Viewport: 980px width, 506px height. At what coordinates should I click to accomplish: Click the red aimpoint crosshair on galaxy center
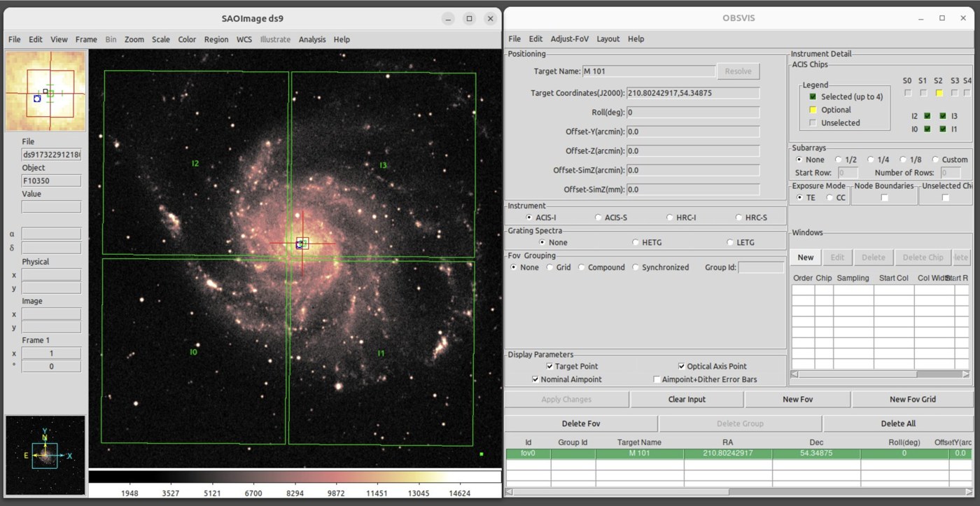tap(302, 244)
